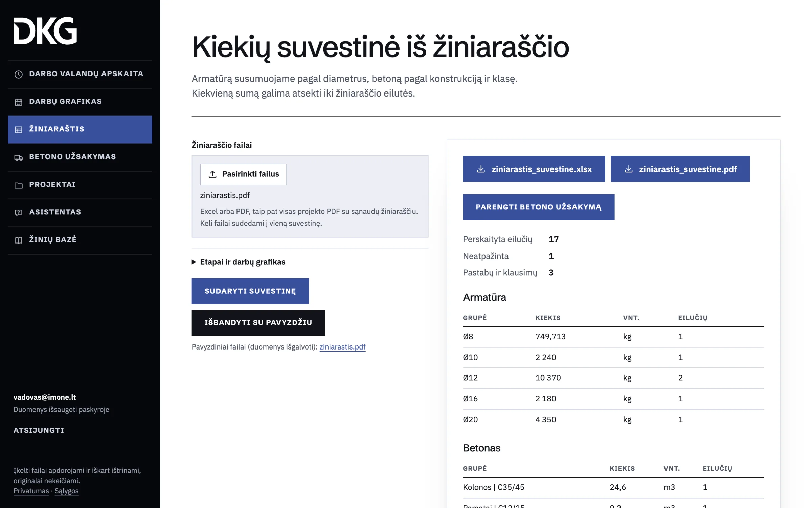Image resolution: width=812 pixels, height=508 pixels.
Task: Click download icon on ziniarastis_suvestine.xlsx
Action: click(x=481, y=169)
